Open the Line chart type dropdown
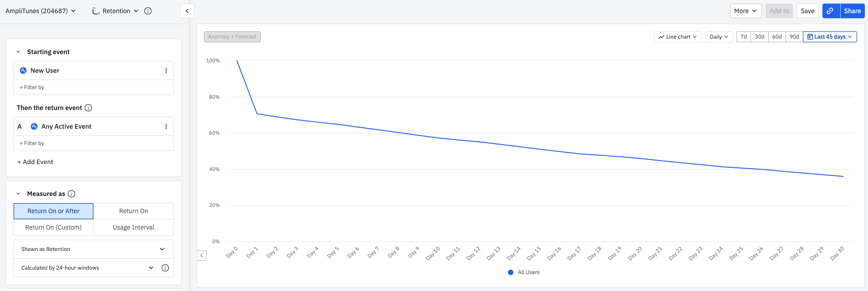 (677, 37)
